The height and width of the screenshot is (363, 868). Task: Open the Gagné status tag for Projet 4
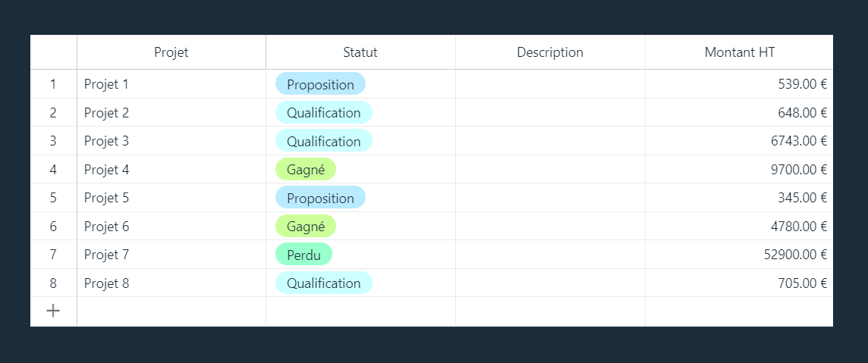click(x=306, y=170)
